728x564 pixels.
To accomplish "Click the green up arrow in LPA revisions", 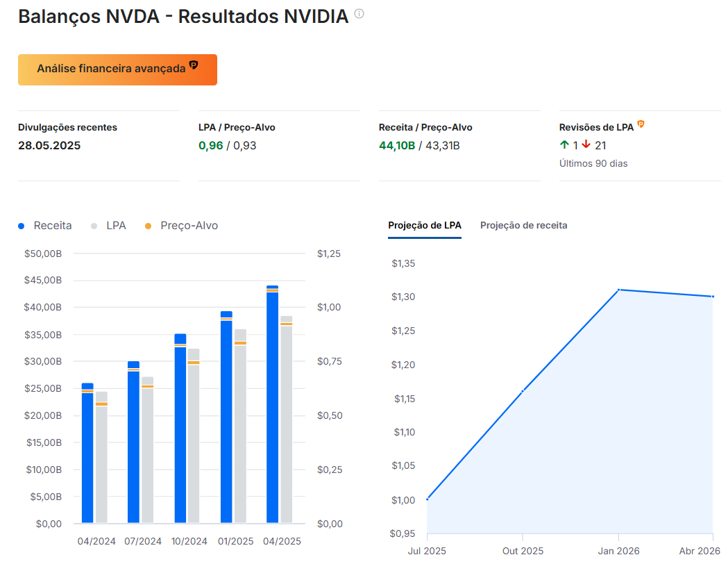I will 564,145.
